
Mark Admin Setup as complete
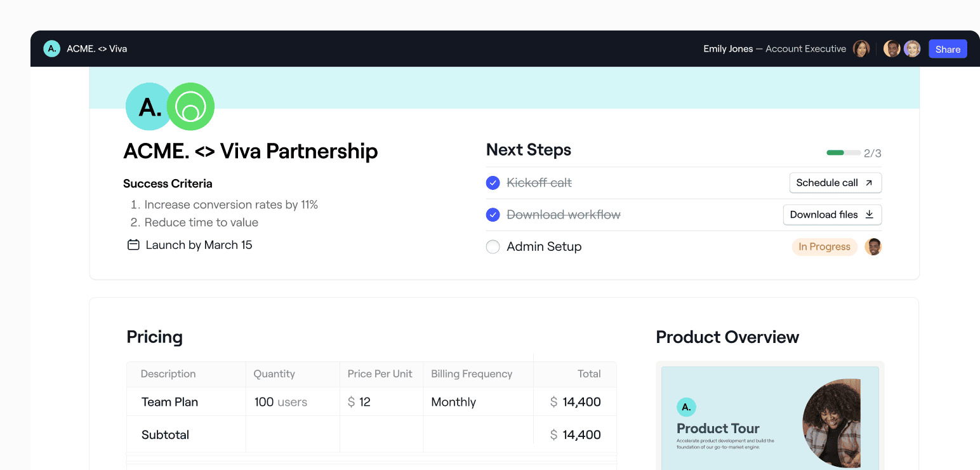pyautogui.click(x=493, y=247)
